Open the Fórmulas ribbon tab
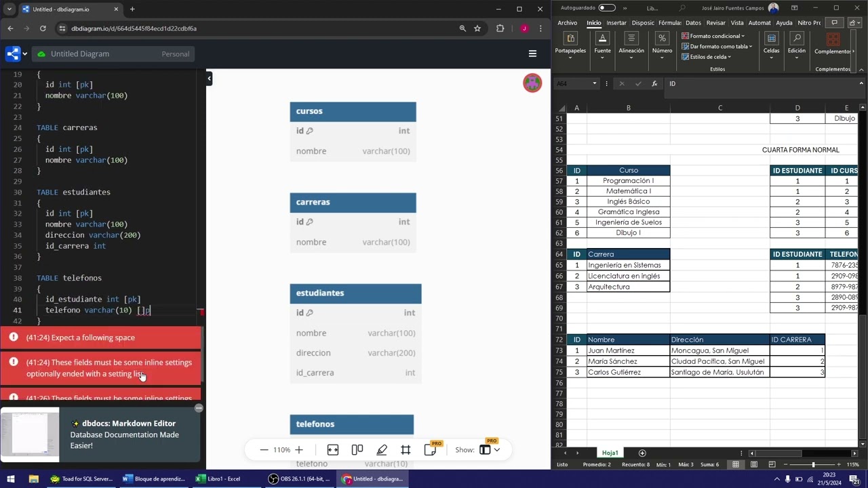The width and height of the screenshot is (868, 488). point(670,22)
